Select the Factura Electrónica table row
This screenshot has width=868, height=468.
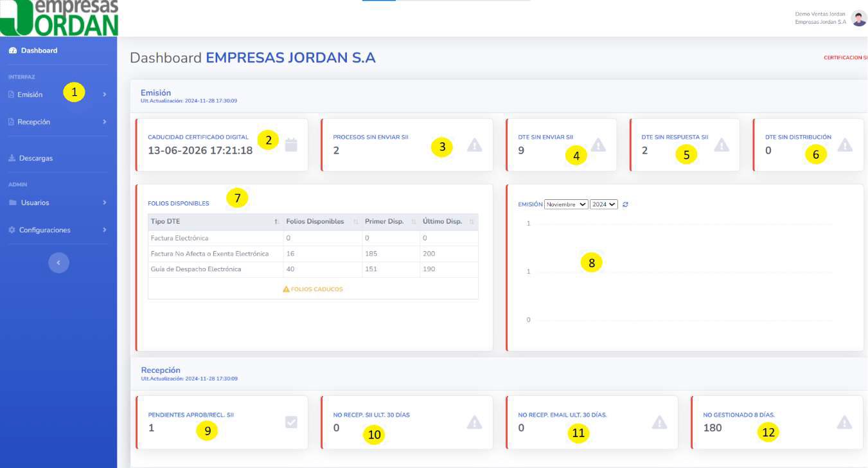point(313,238)
